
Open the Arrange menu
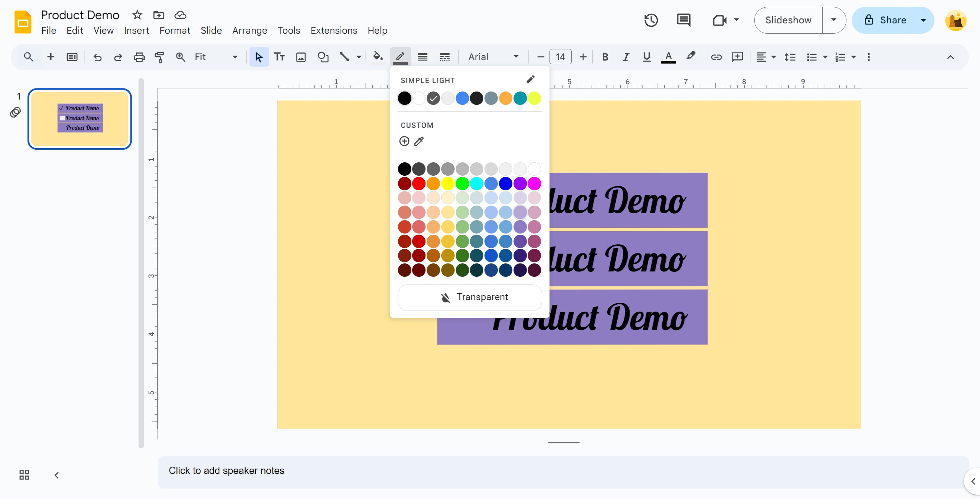click(x=249, y=31)
